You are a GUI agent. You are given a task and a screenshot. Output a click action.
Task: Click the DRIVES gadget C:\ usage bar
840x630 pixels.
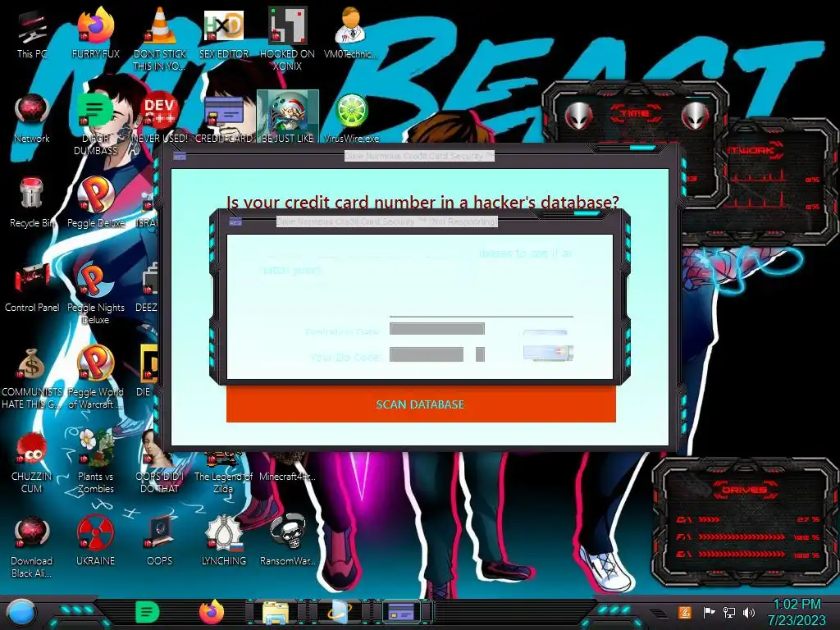[709, 519]
